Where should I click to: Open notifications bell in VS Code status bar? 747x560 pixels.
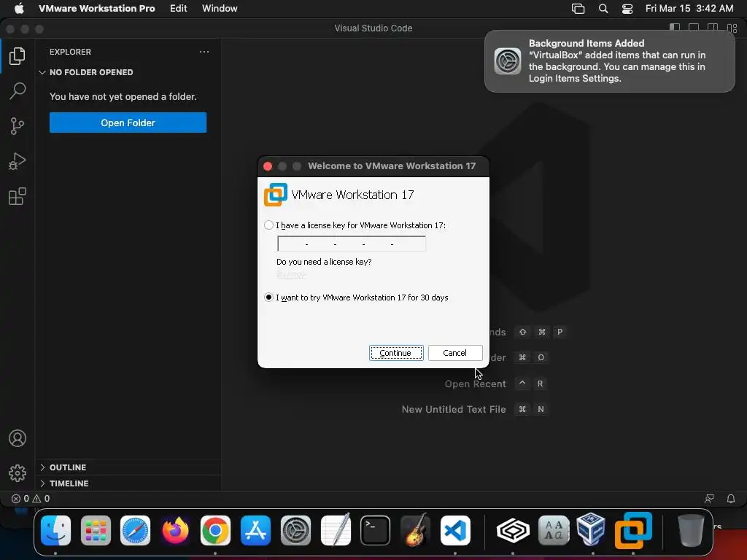(731, 499)
